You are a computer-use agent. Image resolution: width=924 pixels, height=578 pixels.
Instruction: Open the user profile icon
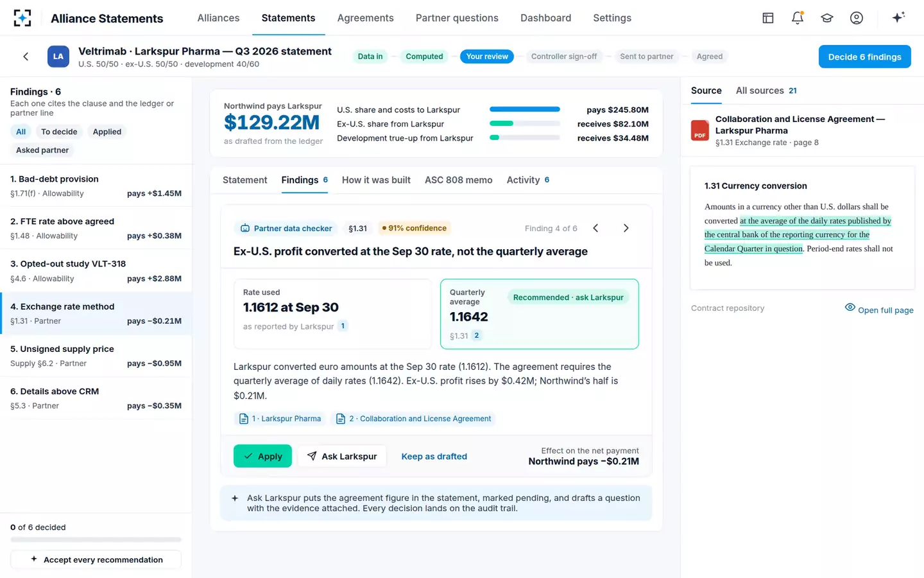pos(857,18)
